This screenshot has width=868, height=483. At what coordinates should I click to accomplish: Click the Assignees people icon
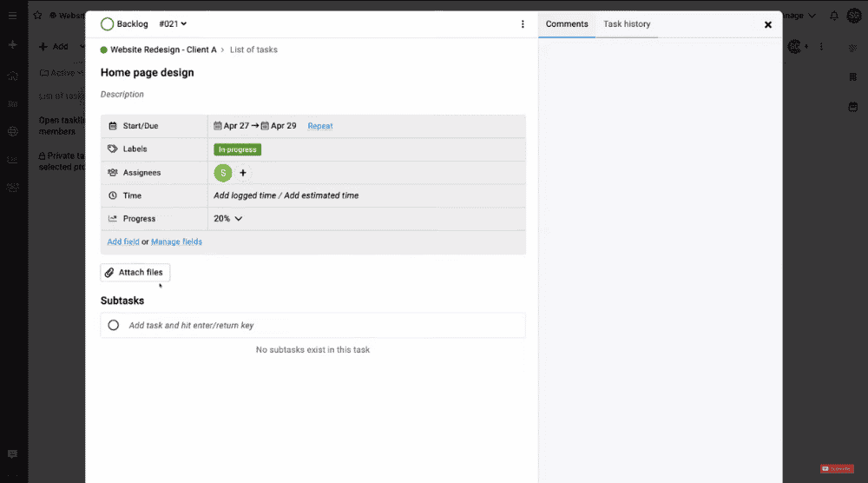(112, 172)
